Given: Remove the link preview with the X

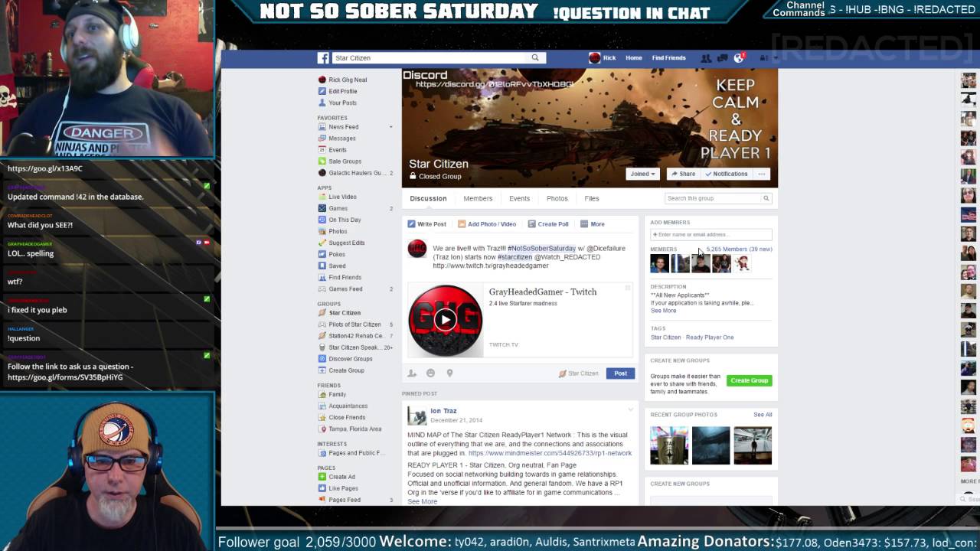Looking at the screenshot, I should click(627, 289).
